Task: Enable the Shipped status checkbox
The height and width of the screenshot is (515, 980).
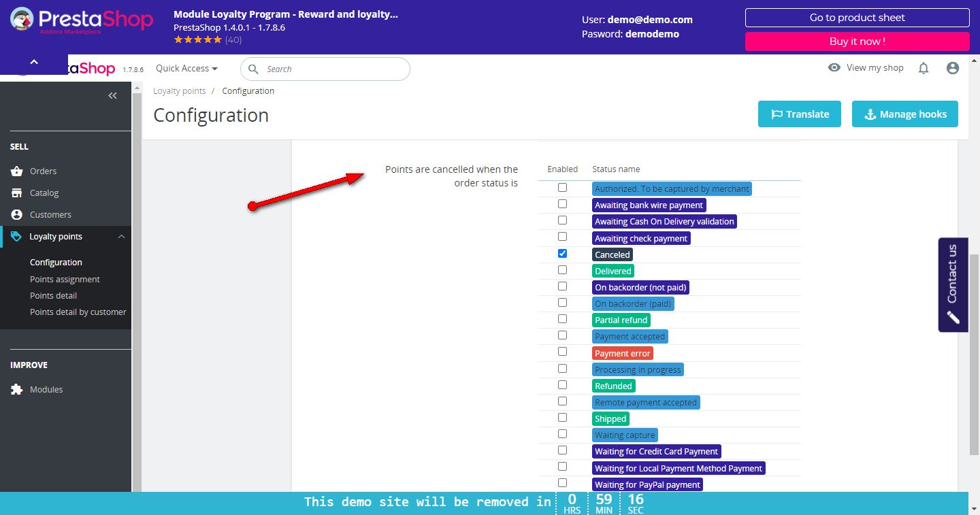Action: 562,417
